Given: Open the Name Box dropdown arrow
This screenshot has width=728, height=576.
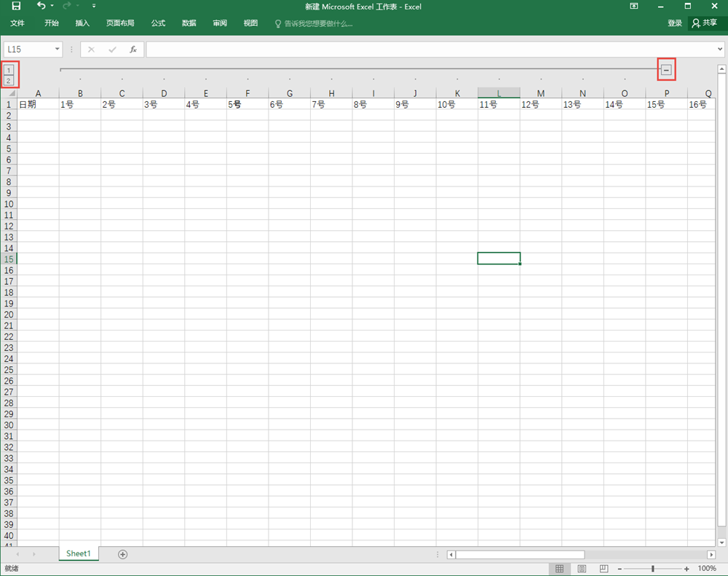Looking at the screenshot, I should [x=58, y=50].
